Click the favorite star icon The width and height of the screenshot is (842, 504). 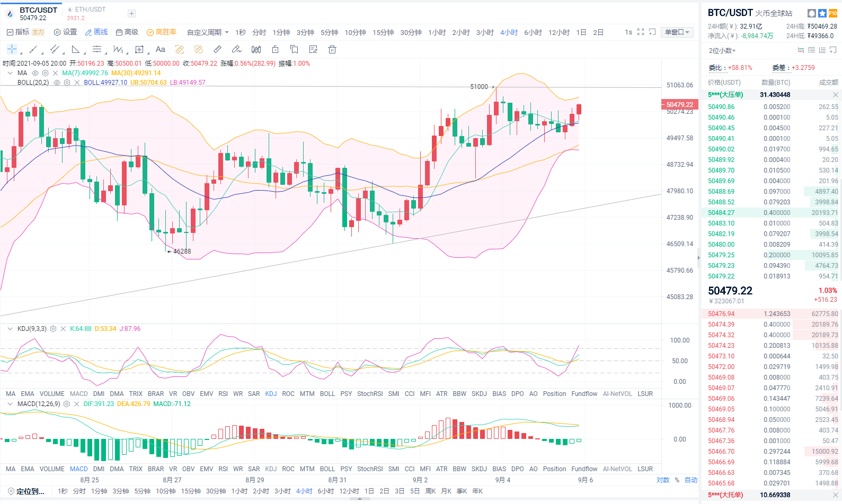[x=822, y=13]
